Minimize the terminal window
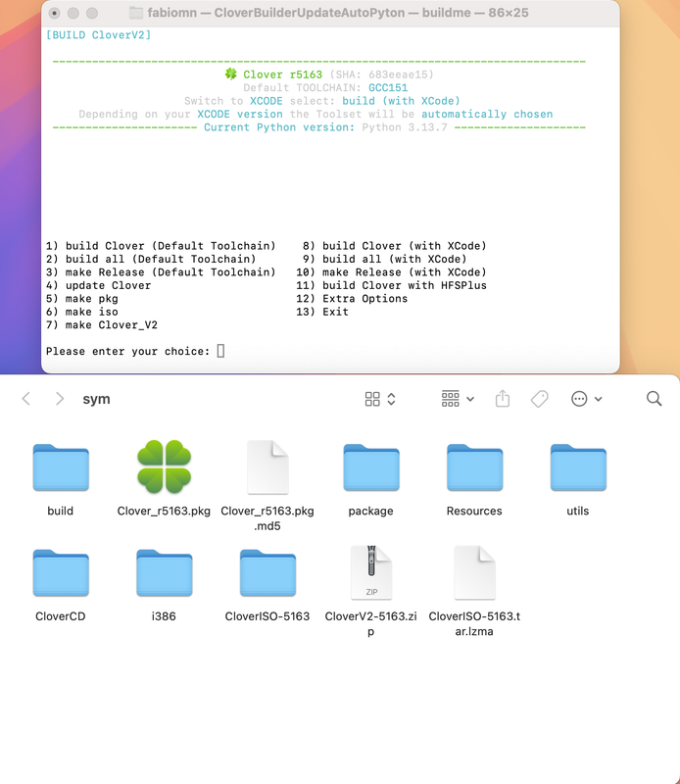Image resolution: width=680 pixels, height=784 pixels. click(x=73, y=13)
